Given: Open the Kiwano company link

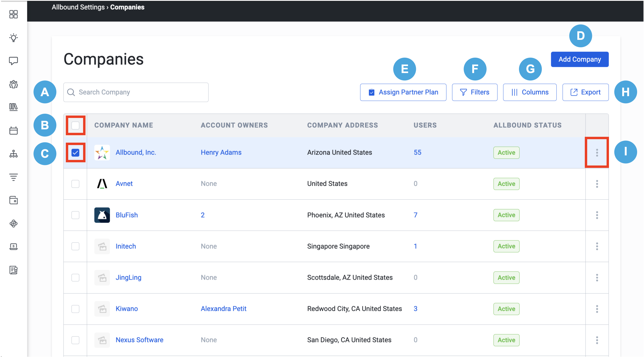Looking at the screenshot, I should [x=127, y=309].
